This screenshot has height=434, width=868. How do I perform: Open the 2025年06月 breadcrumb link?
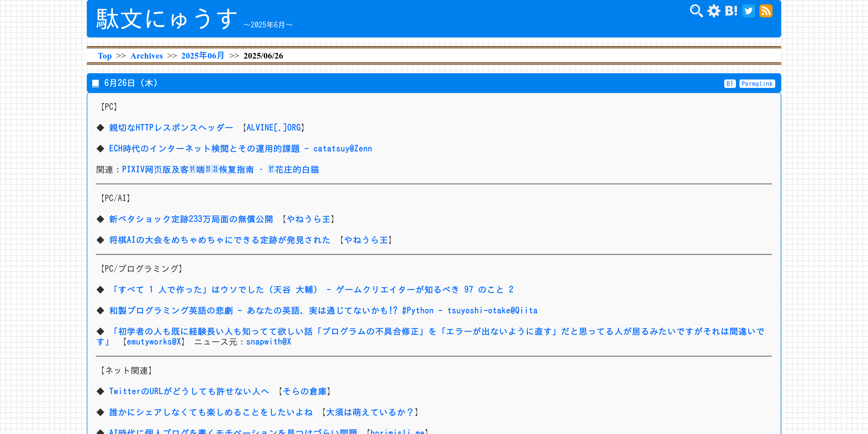click(203, 56)
